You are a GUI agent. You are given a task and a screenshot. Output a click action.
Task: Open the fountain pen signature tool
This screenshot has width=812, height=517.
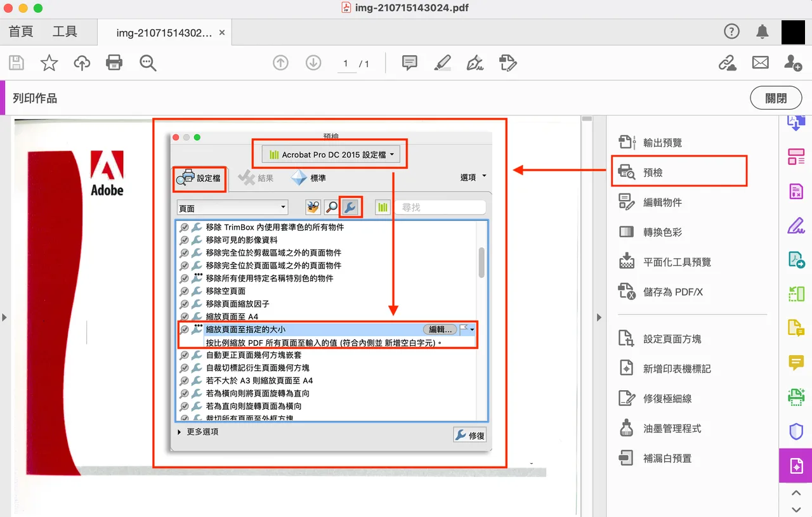click(475, 63)
